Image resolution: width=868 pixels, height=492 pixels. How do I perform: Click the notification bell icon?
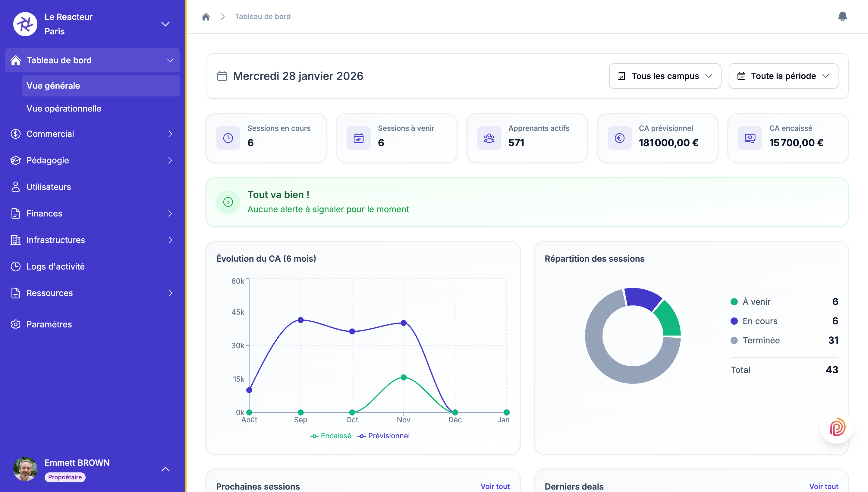pyautogui.click(x=843, y=16)
